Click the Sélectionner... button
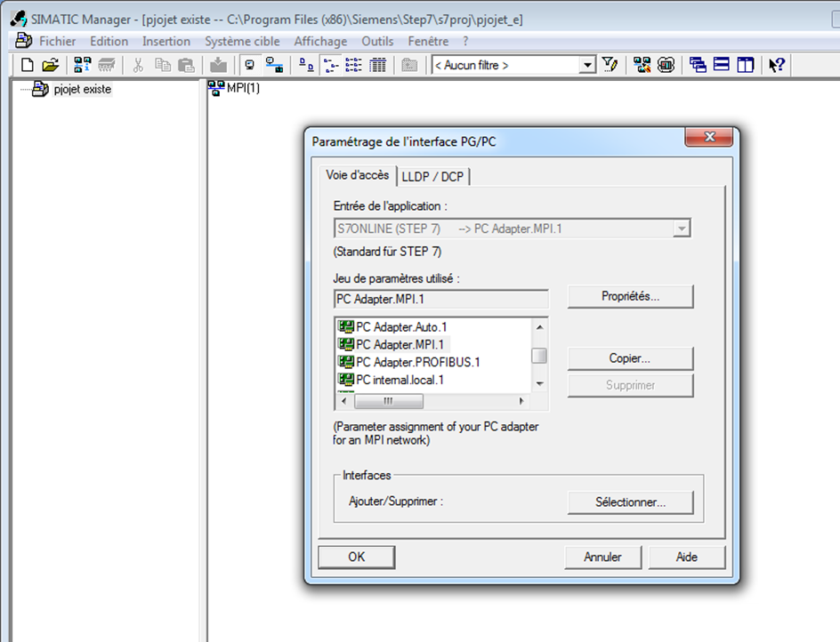The width and height of the screenshot is (840, 642). click(x=630, y=502)
